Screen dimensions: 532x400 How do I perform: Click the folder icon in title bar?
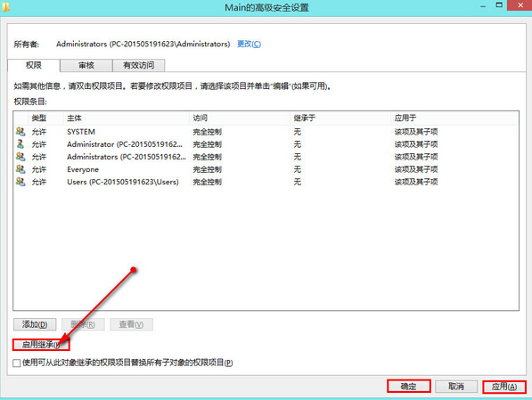5,7
